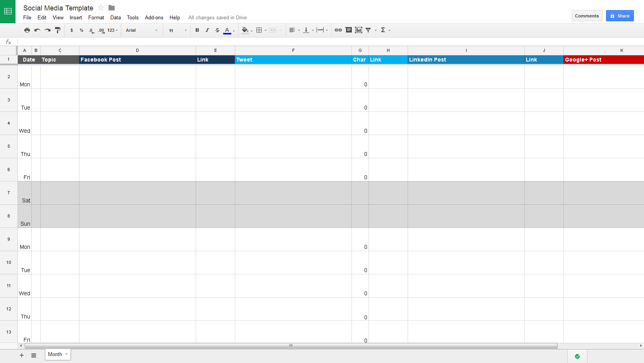Decrease decimal places
The width and height of the screenshot is (644, 363).
tap(91, 30)
